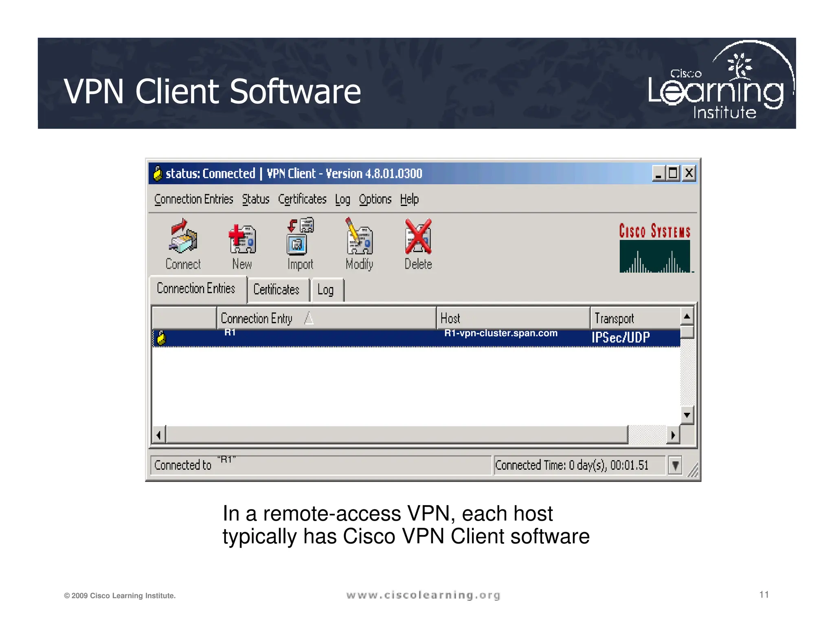Open the Status menu

pos(256,199)
